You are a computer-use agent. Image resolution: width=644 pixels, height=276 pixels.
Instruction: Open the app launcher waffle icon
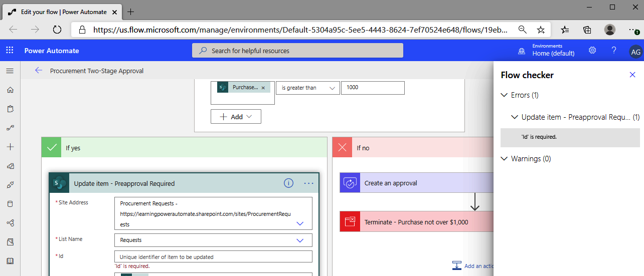pos(10,50)
